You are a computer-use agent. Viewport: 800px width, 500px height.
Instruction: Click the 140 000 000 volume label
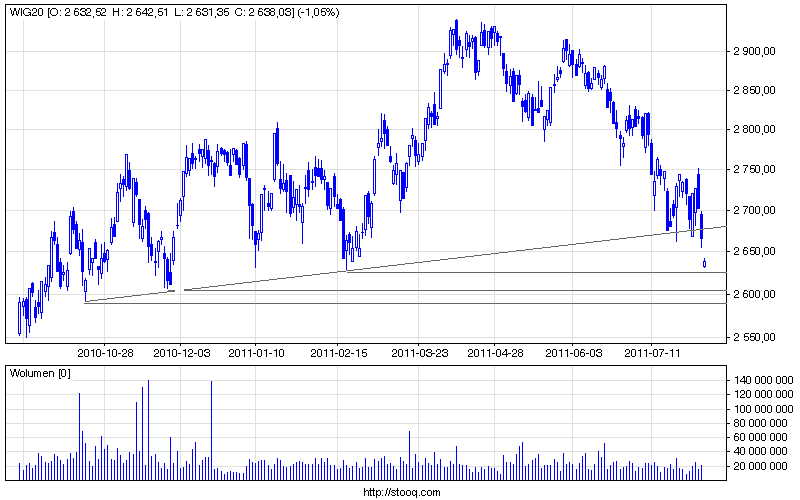click(763, 380)
